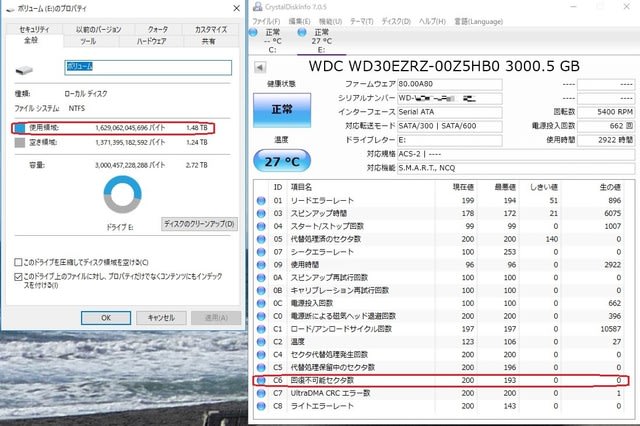640x426 pixels.
Task: Click the 使用時間 2922 時間 field
Action: 606,140
